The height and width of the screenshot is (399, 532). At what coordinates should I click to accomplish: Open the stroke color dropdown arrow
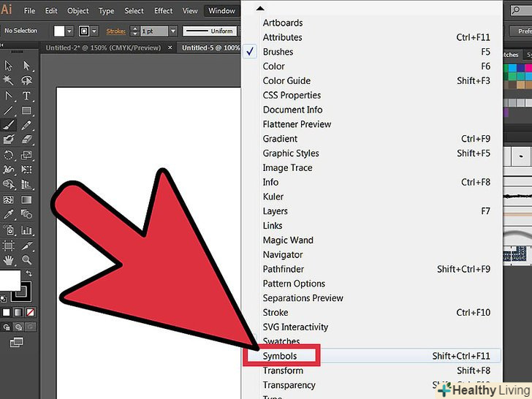95,31
